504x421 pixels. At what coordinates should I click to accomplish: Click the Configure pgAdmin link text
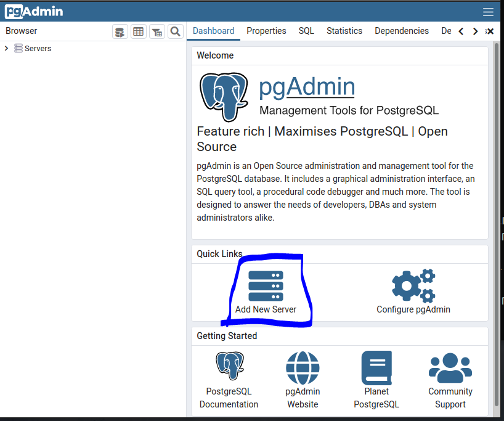click(x=413, y=309)
